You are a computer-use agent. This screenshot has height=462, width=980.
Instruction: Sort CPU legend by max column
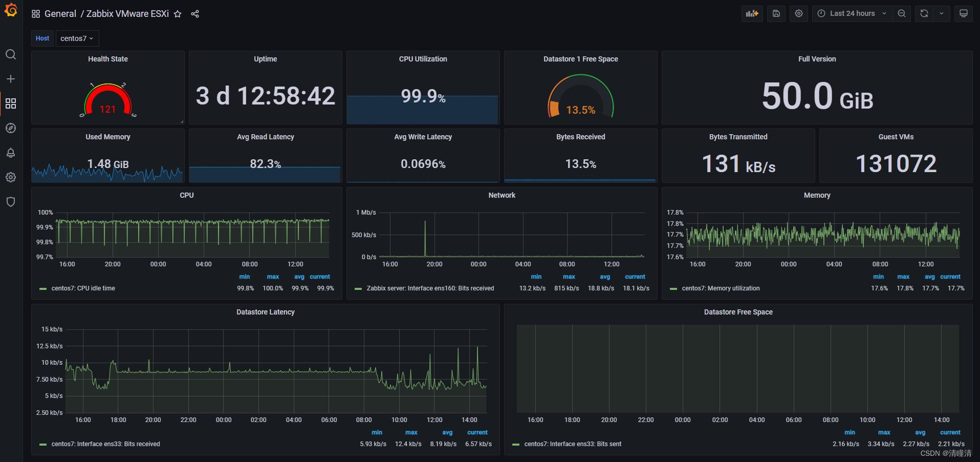point(273,277)
